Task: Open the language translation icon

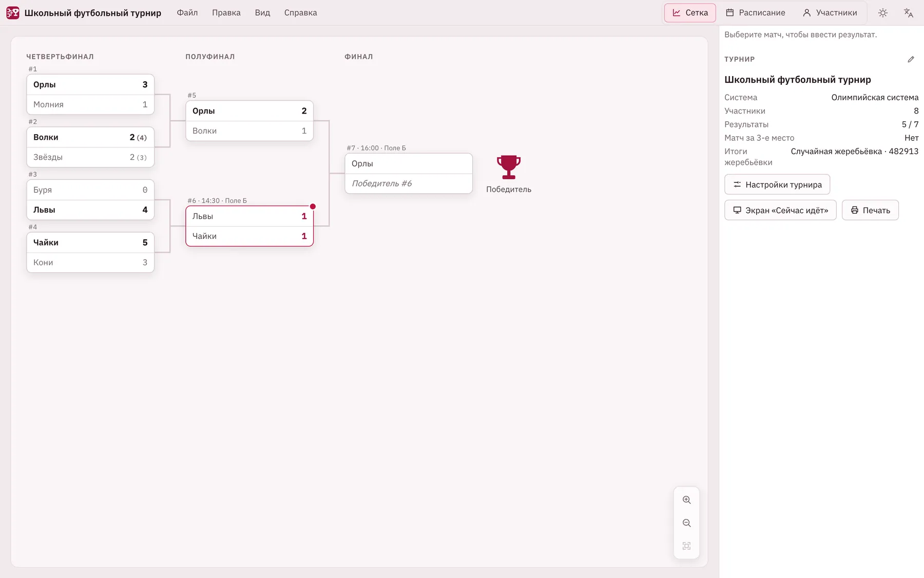Action: tap(909, 13)
